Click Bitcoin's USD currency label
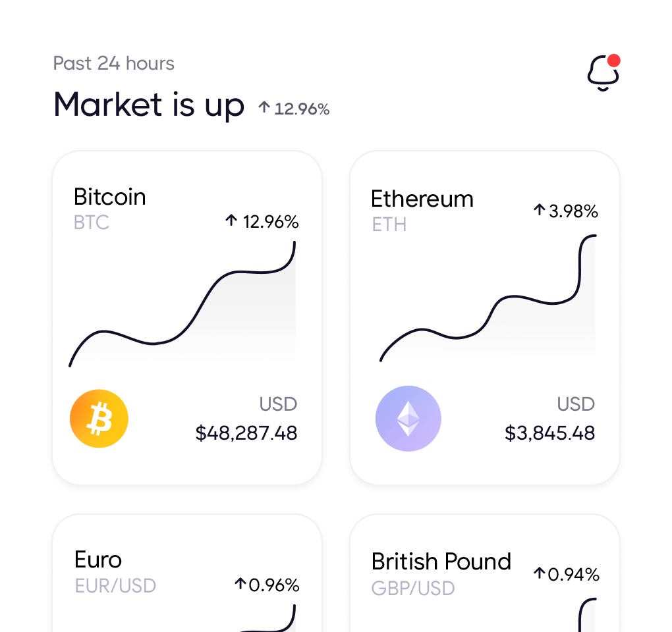The height and width of the screenshot is (632, 672). click(278, 404)
